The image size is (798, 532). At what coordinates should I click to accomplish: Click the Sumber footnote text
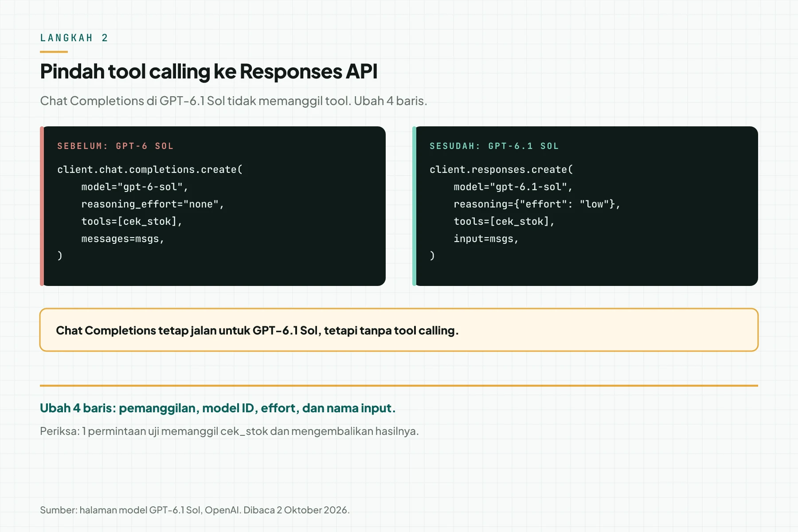click(x=195, y=510)
